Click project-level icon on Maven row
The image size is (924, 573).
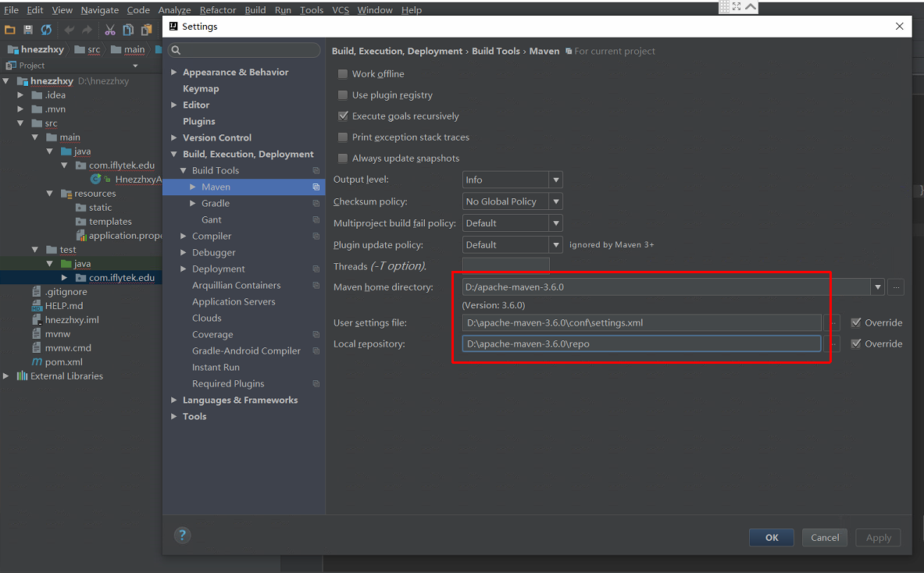[316, 187]
